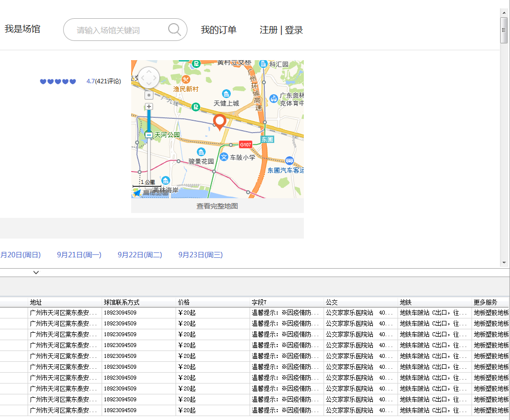The width and height of the screenshot is (510, 420).
Task: Click the 我是场馆 link
Action: tap(23, 29)
